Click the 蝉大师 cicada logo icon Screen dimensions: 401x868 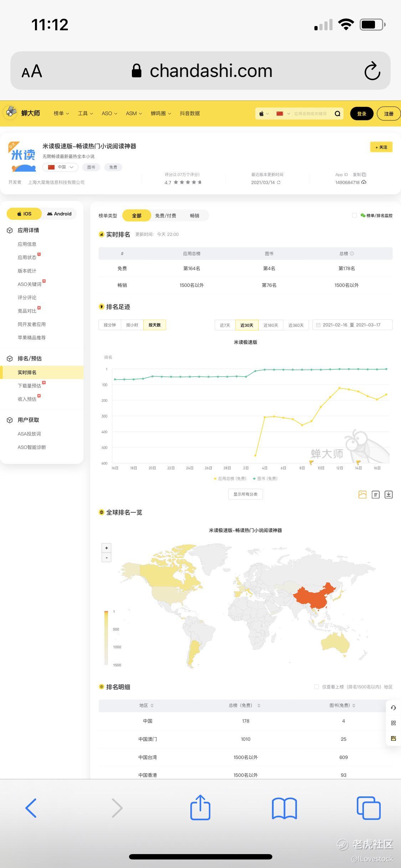point(11,112)
